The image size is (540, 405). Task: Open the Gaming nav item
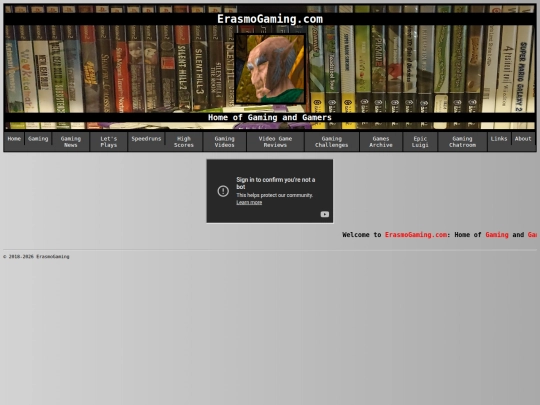point(38,138)
